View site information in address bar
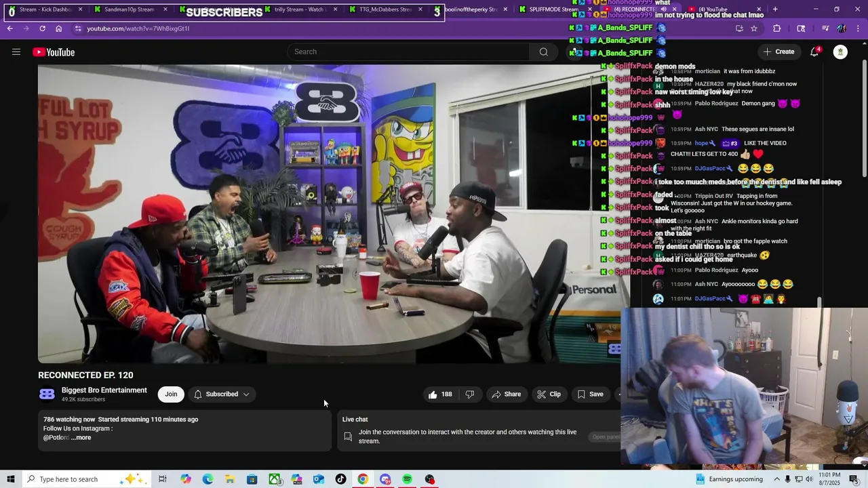The image size is (868, 488). pos(78,28)
